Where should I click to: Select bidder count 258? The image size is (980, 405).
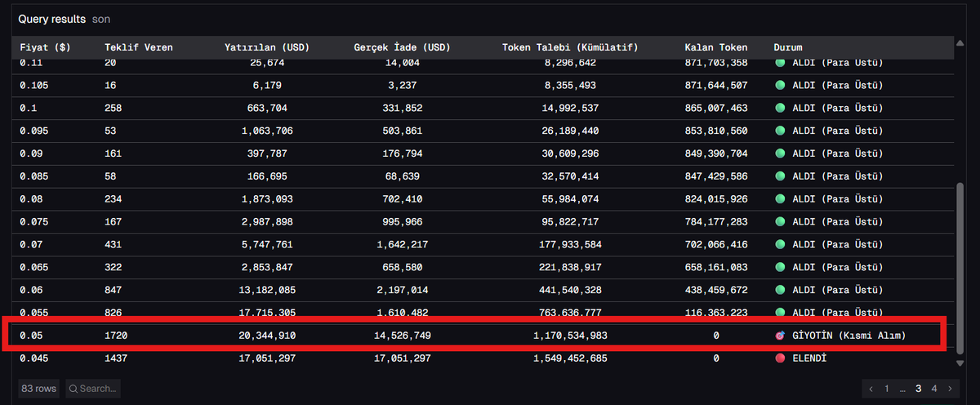click(x=114, y=108)
